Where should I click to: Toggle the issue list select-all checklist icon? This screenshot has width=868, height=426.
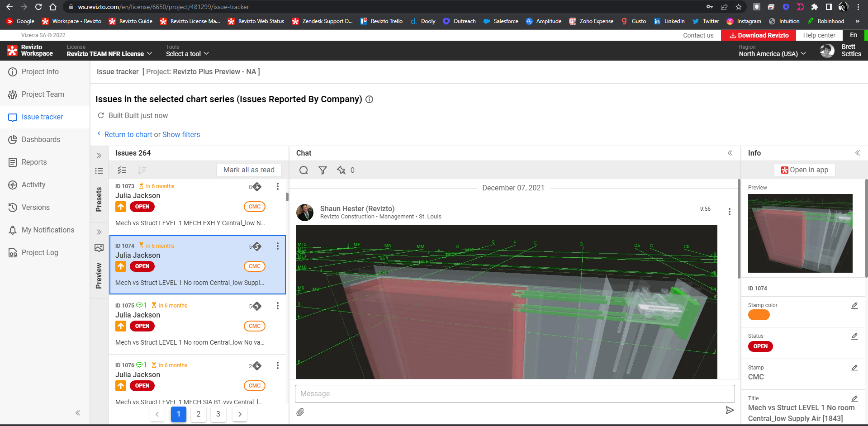click(x=122, y=170)
